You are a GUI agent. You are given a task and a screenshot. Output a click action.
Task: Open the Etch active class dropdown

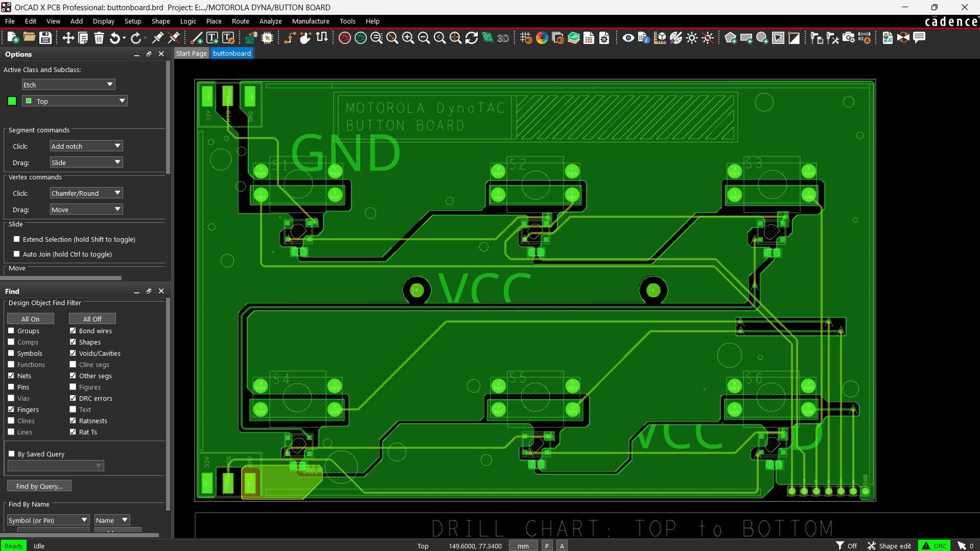68,85
